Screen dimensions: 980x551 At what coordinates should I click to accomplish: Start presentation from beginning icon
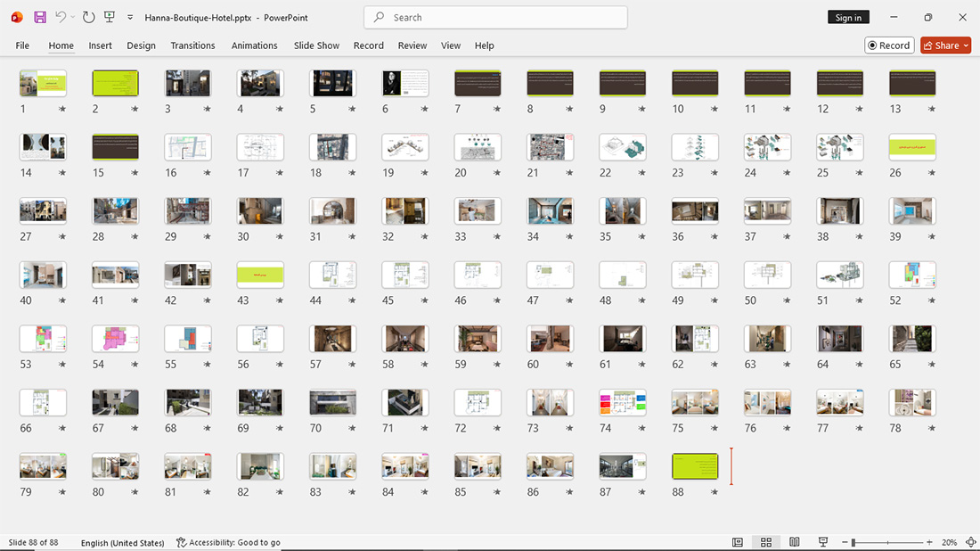pos(110,18)
